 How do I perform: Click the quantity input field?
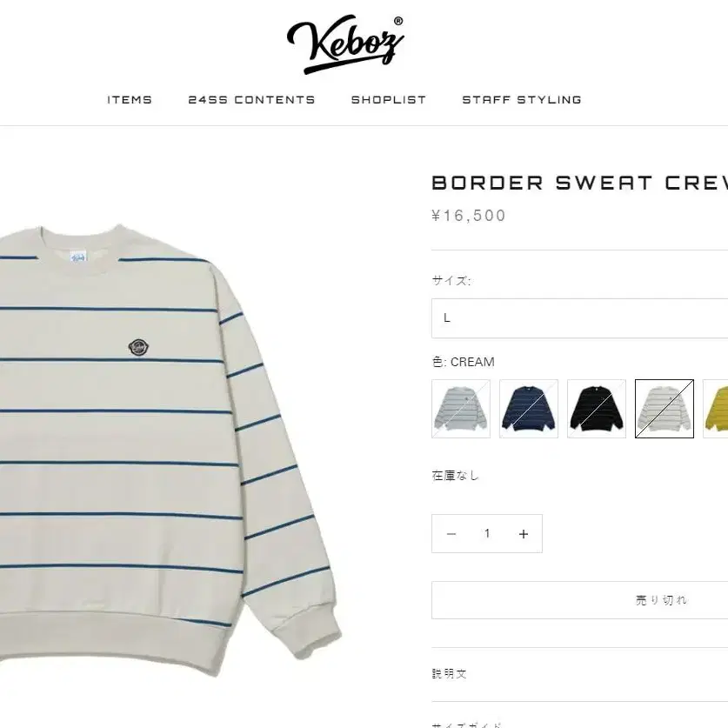[x=487, y=533]
